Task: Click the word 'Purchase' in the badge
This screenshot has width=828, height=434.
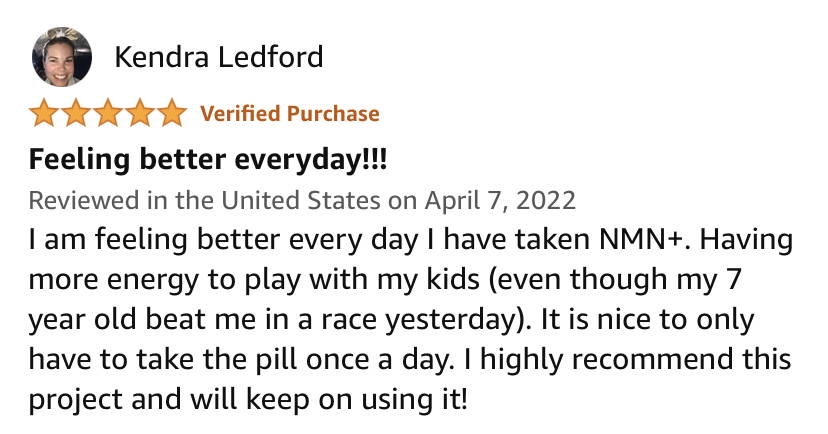Action: [333, 114]
